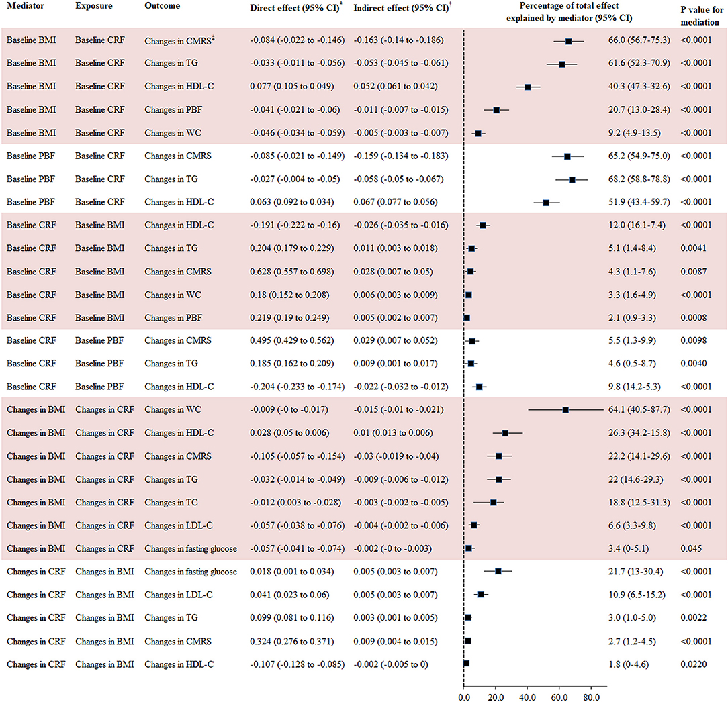This screenshot has width=728, height=702.
Task: Click the value "2.7 (1.2-4.5)"
Action: 632,641
